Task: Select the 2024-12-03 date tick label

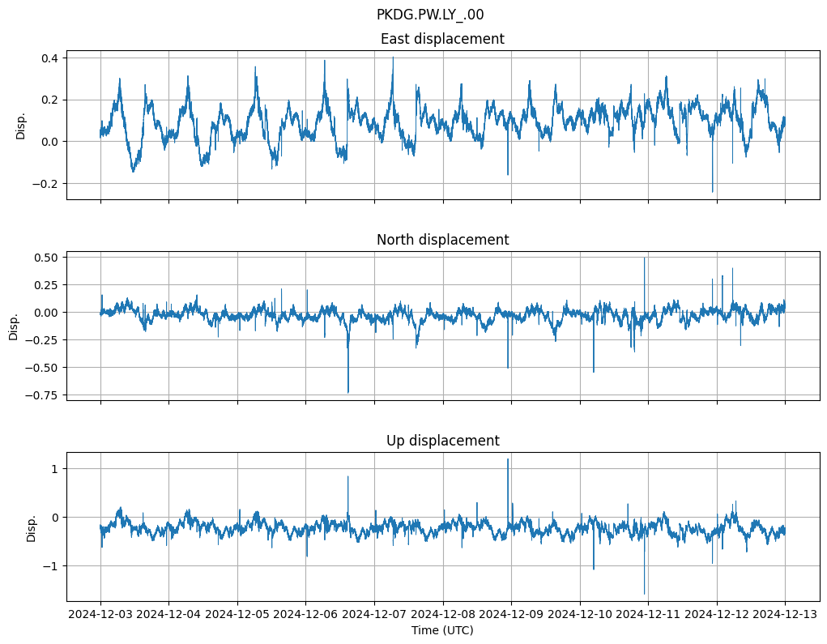Action: click(100, 615)
